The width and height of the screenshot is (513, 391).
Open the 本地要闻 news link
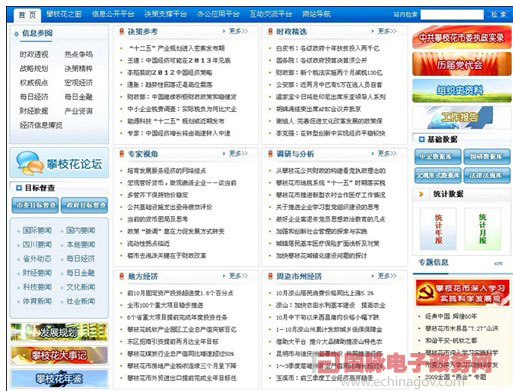[81, 245]
